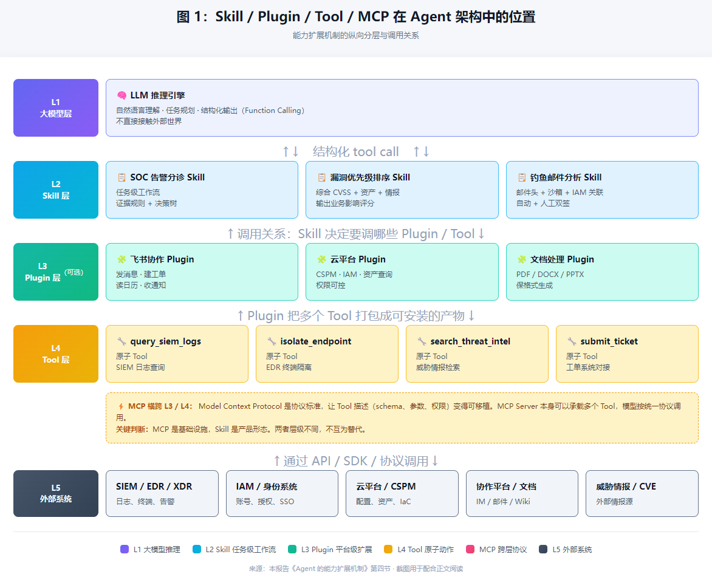Image resolution: width=712 pixels, height=588 pixels.
Task: Click the 威胁情报 / CVE card
Action: 642,494
